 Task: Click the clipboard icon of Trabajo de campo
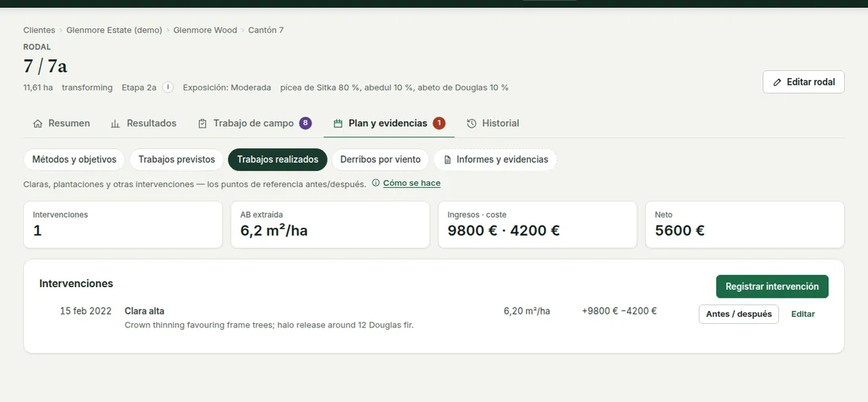click(x=203, y=124)
